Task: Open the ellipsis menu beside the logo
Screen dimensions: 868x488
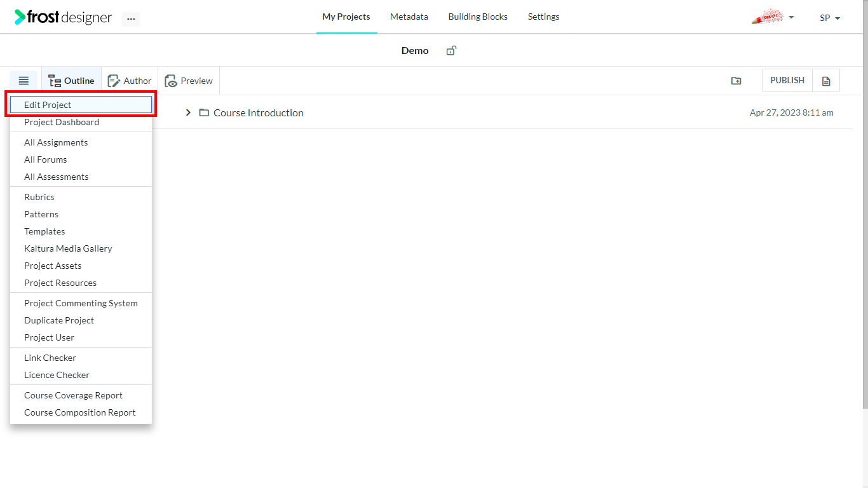Action: tap(131, 18)
